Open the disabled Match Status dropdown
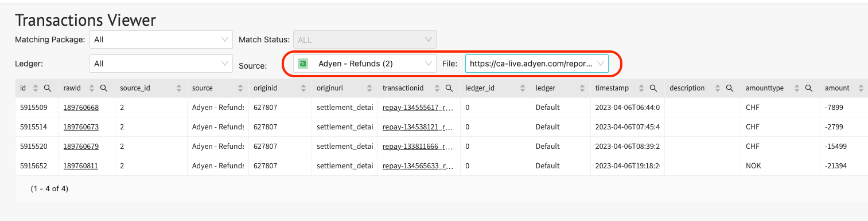Image resolution: width=868 pixels, height=221 pixels. click(365, 40)
